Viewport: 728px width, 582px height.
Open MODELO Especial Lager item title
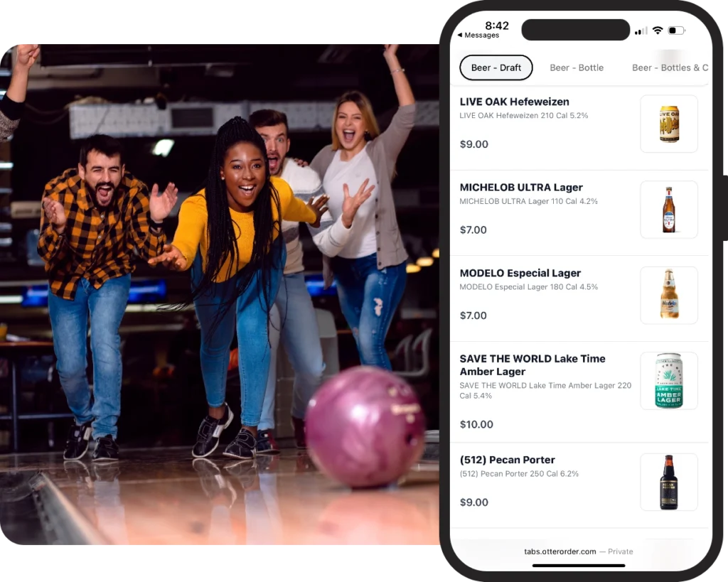(x=520, y=273)
